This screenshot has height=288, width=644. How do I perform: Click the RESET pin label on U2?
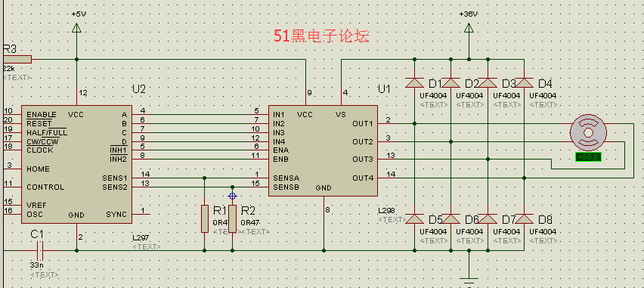pos(39,124)
